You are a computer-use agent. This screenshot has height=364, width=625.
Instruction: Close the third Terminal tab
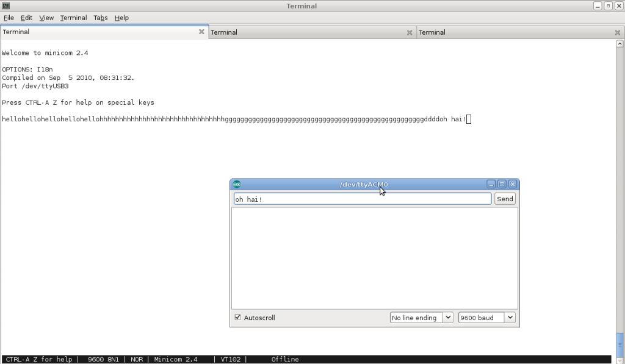click(x=618, y=33)
